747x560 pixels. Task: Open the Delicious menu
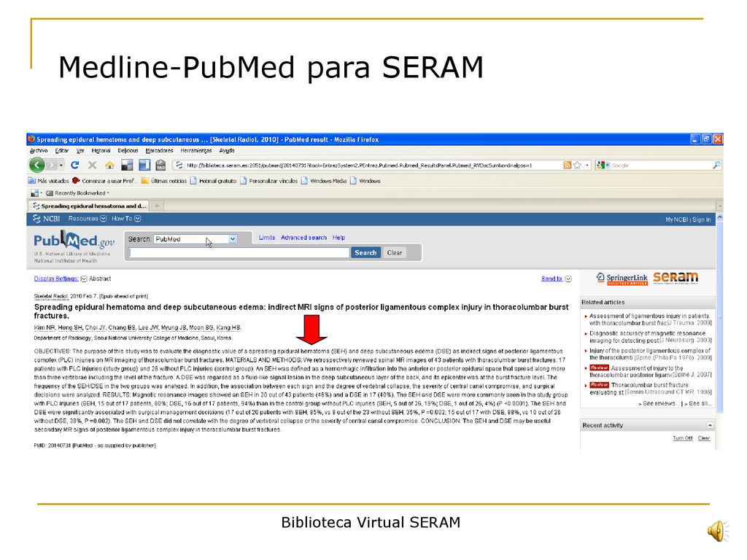click(x=128, y=150)
